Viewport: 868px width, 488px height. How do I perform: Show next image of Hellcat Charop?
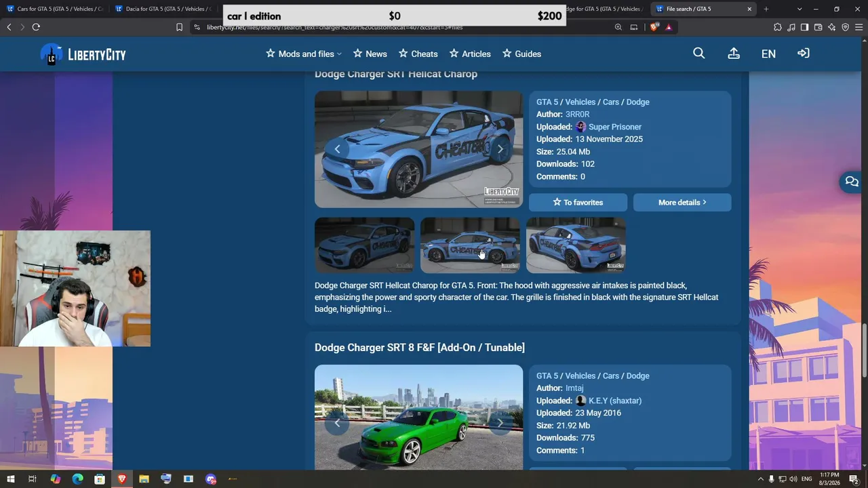[500, 149]
